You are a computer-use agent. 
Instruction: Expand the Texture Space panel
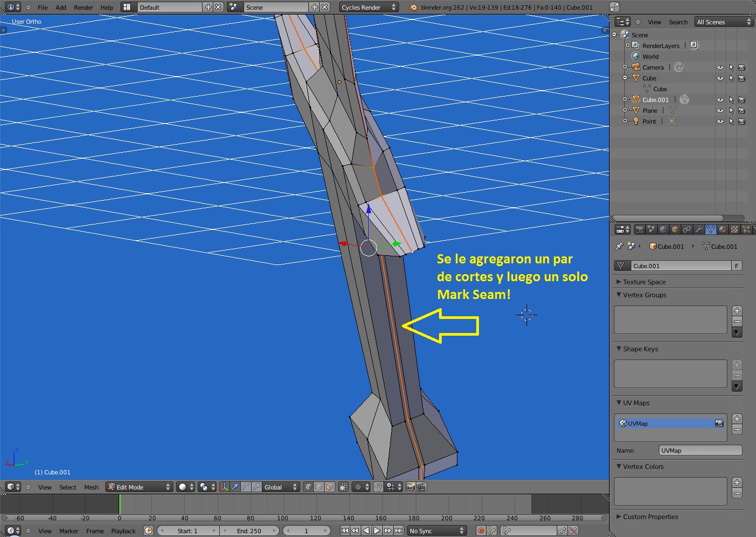644,282
